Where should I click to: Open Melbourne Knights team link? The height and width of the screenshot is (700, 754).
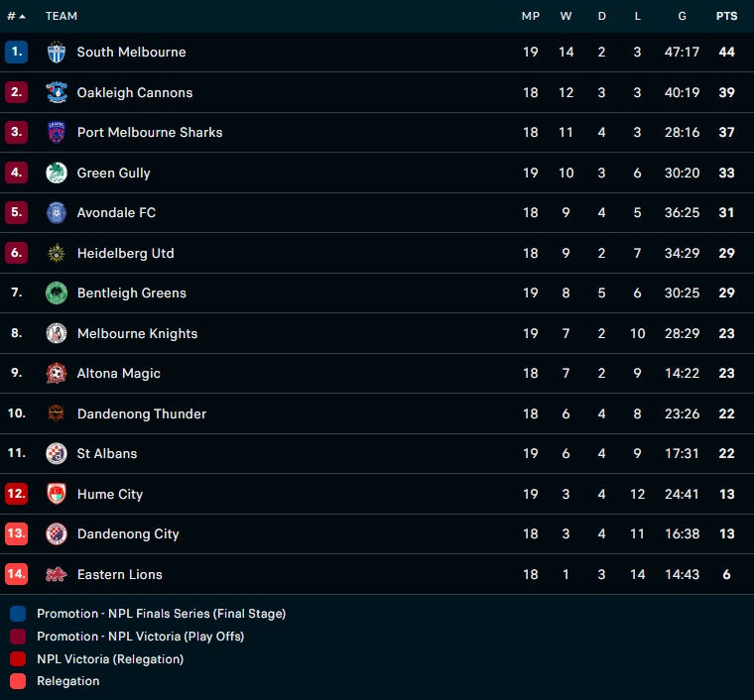[137, 333]
